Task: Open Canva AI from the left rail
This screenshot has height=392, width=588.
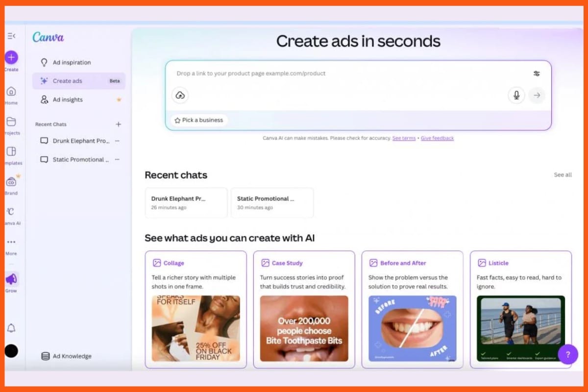Action: [x=11, y=212]
